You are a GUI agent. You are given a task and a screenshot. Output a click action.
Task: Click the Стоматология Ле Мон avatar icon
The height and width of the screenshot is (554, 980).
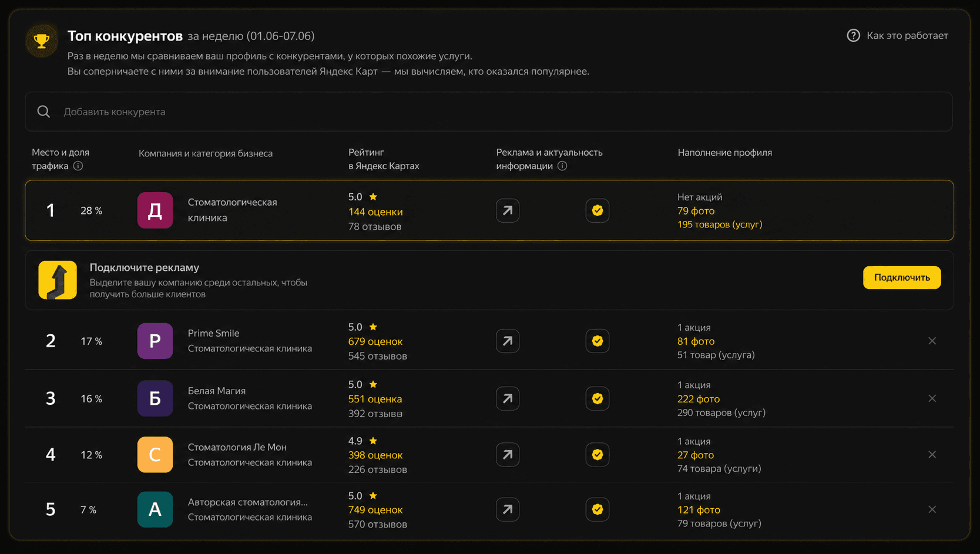pos(155,455)
